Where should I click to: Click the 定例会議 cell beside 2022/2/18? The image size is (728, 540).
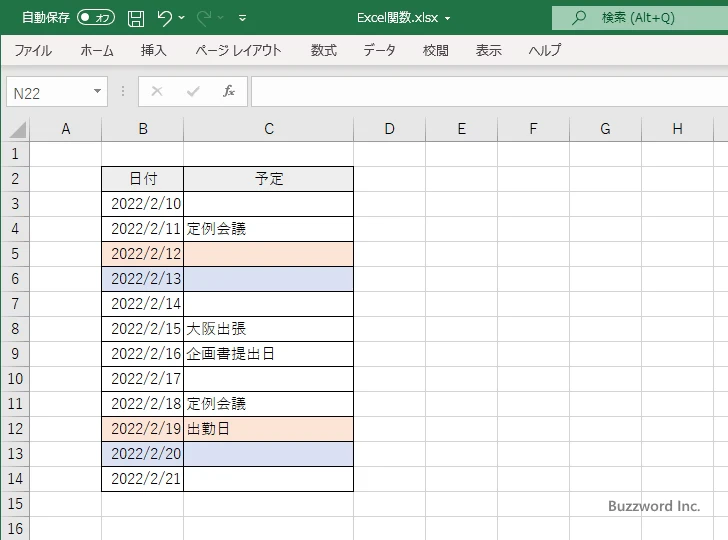coord(268,404)
